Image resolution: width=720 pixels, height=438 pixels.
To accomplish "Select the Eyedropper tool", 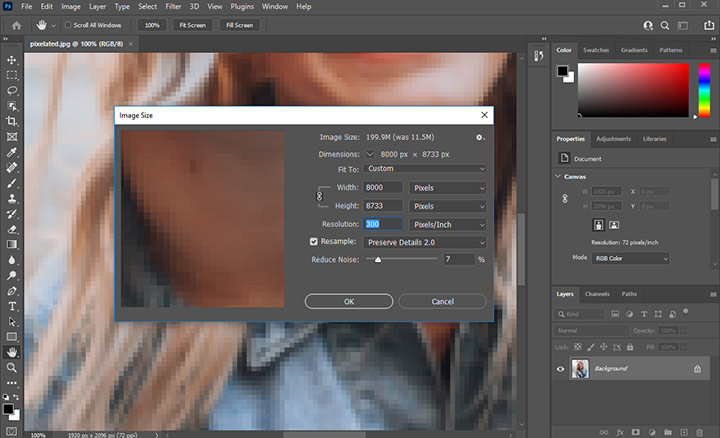I will pos(12,152).
